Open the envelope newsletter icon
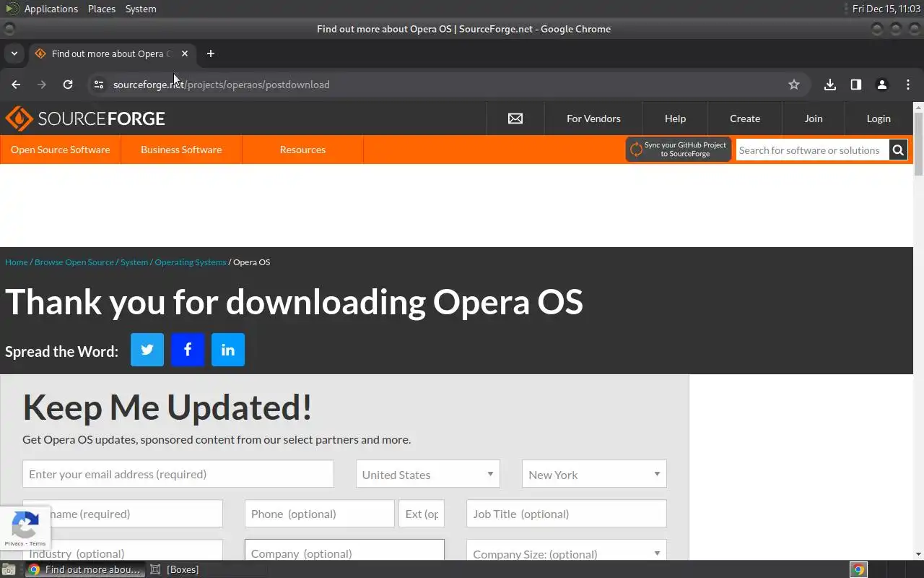924x578 pixels. (515, 118)
